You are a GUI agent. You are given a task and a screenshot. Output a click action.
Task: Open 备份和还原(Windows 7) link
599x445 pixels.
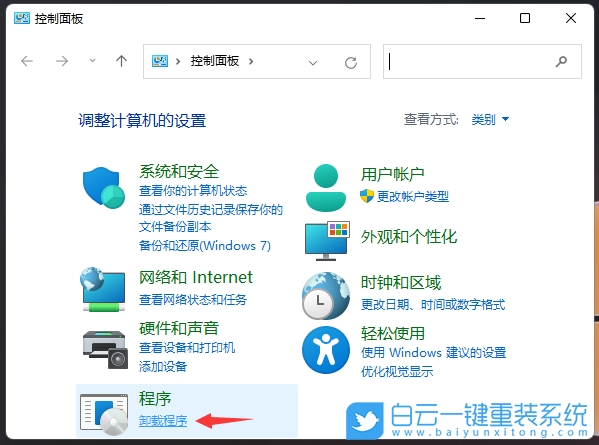click(x=205, y=245)
